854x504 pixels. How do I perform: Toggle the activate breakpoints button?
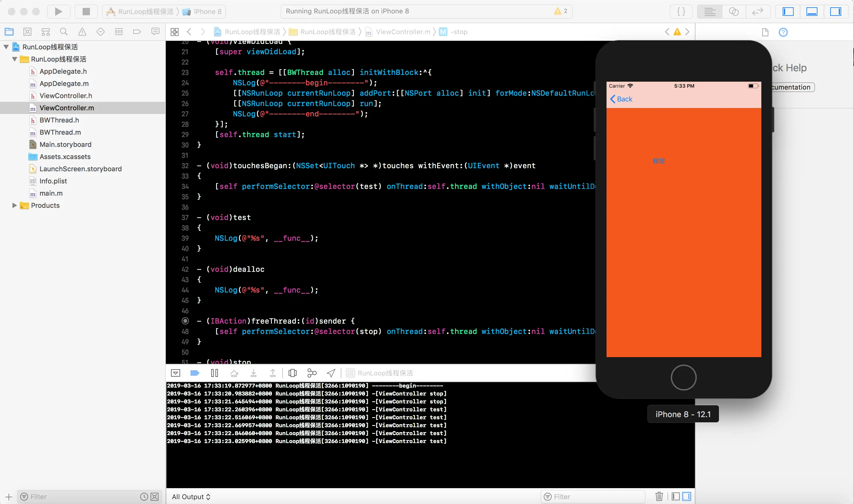coord(195,373)
